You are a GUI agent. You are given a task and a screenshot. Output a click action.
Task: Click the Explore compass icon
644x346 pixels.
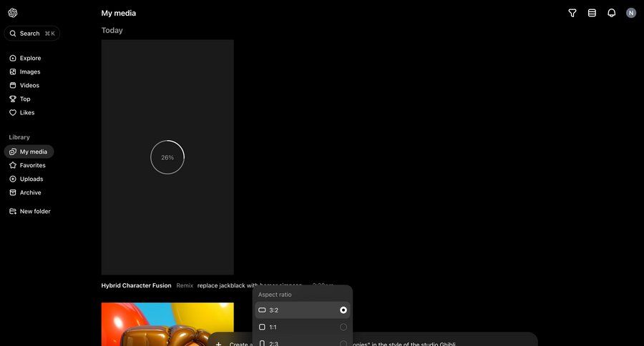pyautogui.click(x=13, y=59)
